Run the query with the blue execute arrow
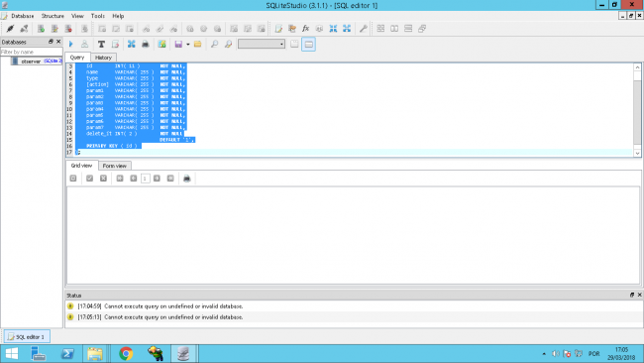 click(71, 44)
